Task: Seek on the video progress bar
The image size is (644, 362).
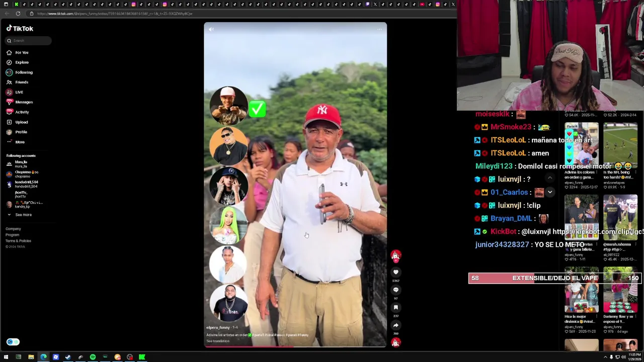Action: coord(295,346)
